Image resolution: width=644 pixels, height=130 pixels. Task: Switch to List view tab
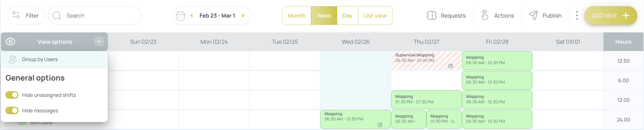click(x=375, y=16)
